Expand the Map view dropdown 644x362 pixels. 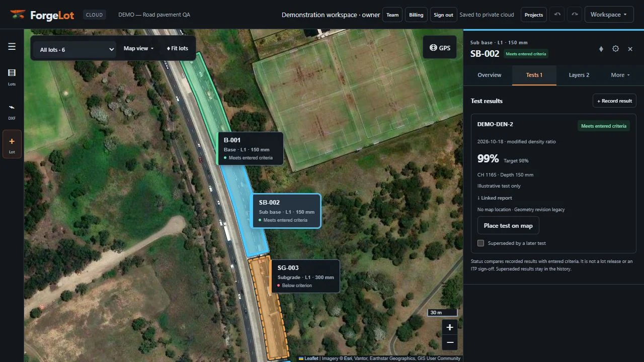(138, 48)
